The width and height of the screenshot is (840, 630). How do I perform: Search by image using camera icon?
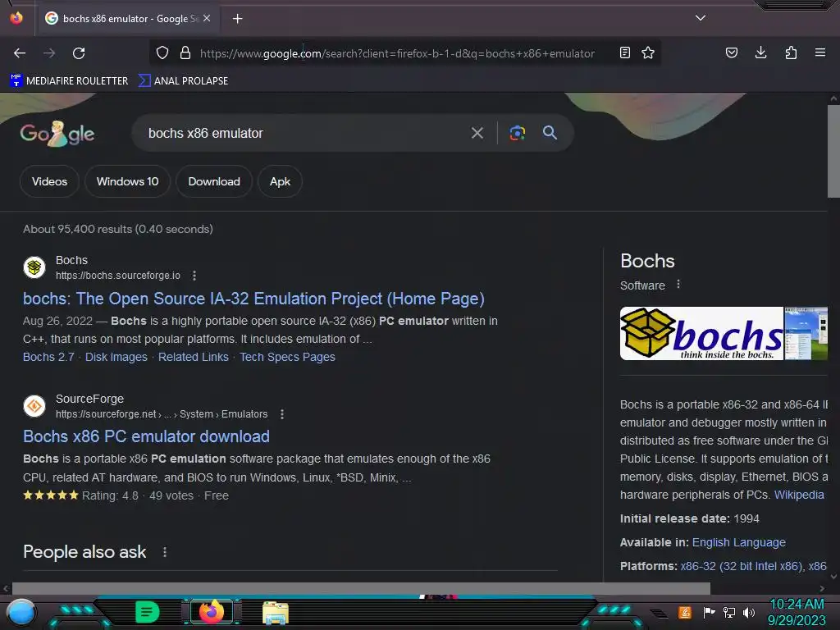point(518,133)
